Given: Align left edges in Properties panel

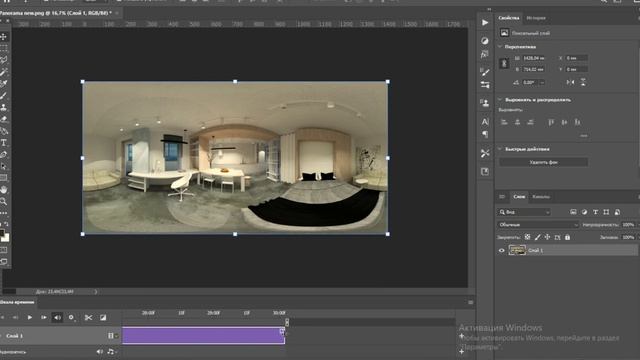Looking at the screenshot, I should click(504, 122).
